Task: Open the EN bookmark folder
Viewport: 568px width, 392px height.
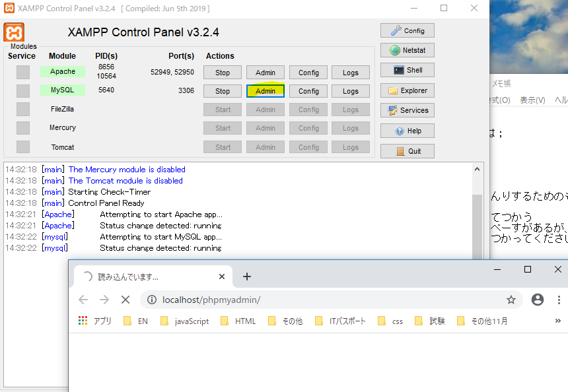Action: [x=135, y=321]
